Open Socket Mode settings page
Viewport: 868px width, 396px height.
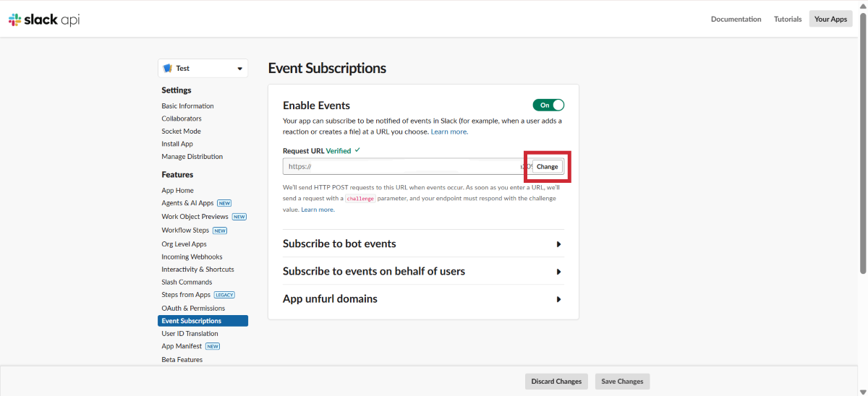click(181, 132)
